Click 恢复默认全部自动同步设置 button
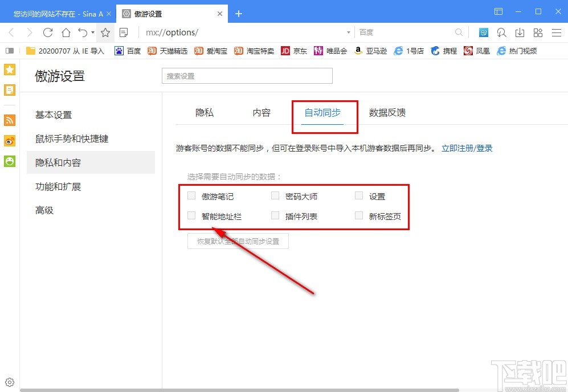568x392 pixels. coord(238,241)
